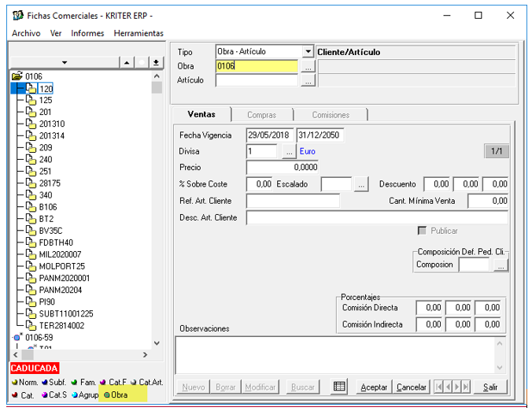The height and width of the screenshot is (411, 532).
Task: Click the Salir button
Action: [490, 387]
